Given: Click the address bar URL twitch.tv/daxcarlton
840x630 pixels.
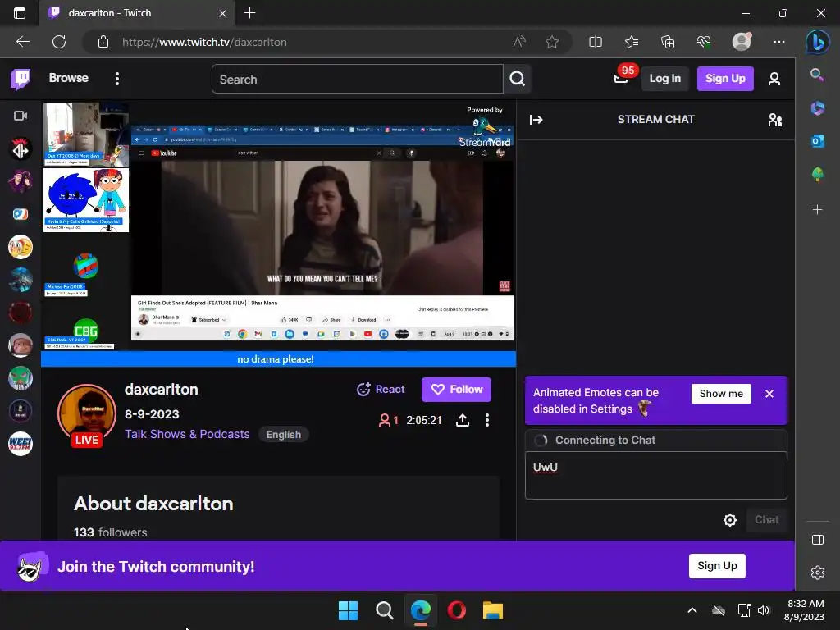Looking at the screenshot, I should tap(204, 42).
